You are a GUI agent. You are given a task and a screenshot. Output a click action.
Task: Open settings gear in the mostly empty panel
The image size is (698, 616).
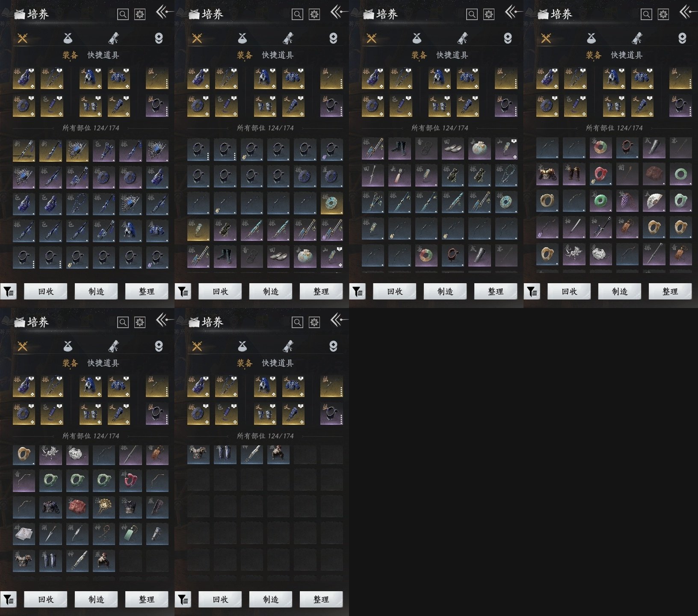click(x=314, y=322)
